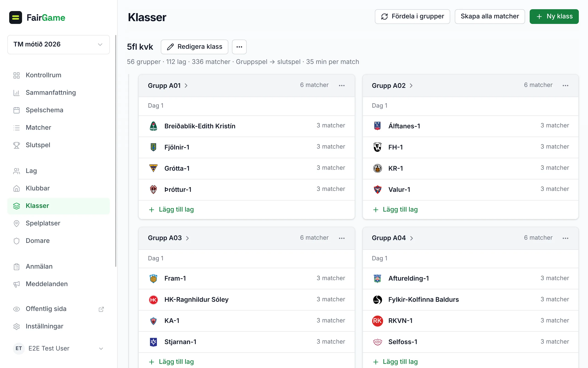
Task: Click the RKVN-1 red RK badge
Action: tap(377, 321)
